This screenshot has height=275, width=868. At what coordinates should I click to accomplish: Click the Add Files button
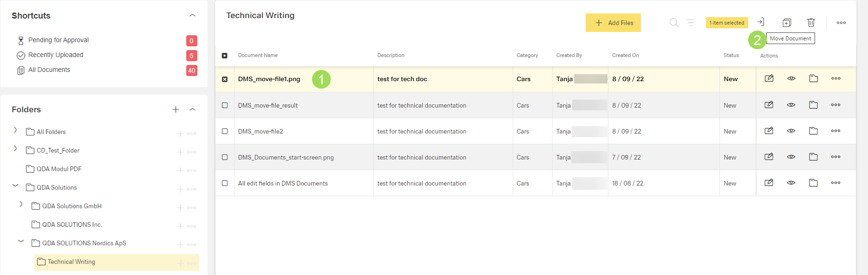(613, 23)
